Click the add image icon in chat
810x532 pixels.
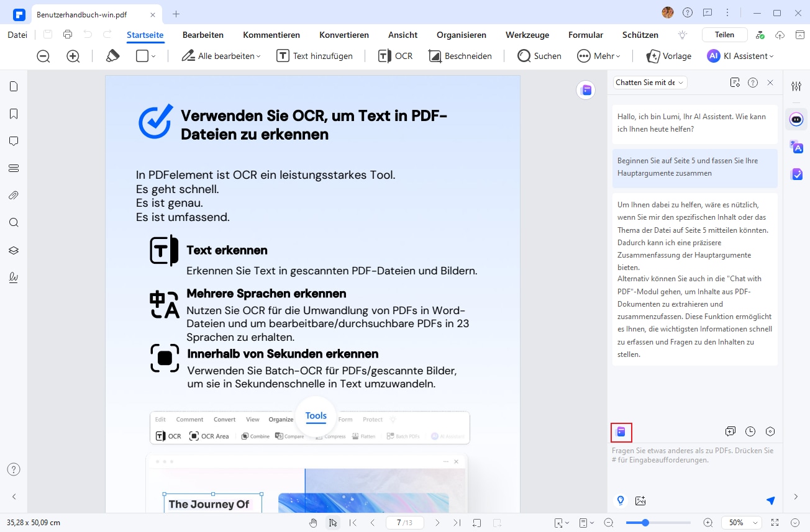click(640, 500)
